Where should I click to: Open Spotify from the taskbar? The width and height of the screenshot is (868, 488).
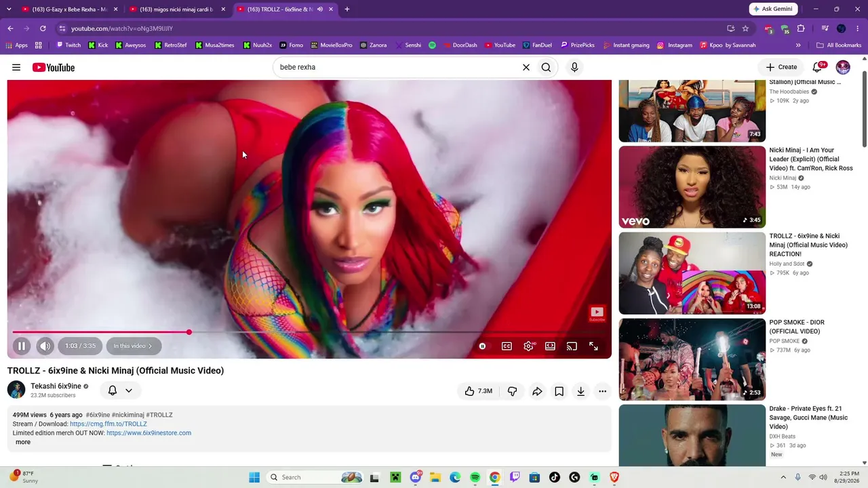475,477
